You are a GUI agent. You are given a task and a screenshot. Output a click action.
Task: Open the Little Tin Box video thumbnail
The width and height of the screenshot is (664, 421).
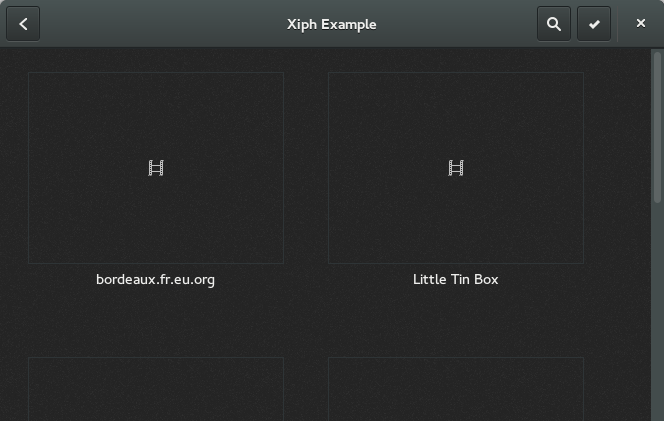[x=456, y=168]
